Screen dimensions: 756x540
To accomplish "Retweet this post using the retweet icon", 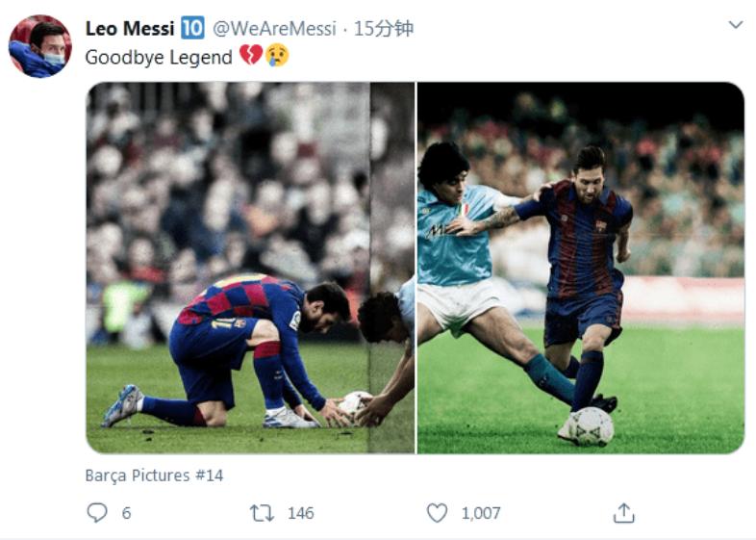I will 262,513.
